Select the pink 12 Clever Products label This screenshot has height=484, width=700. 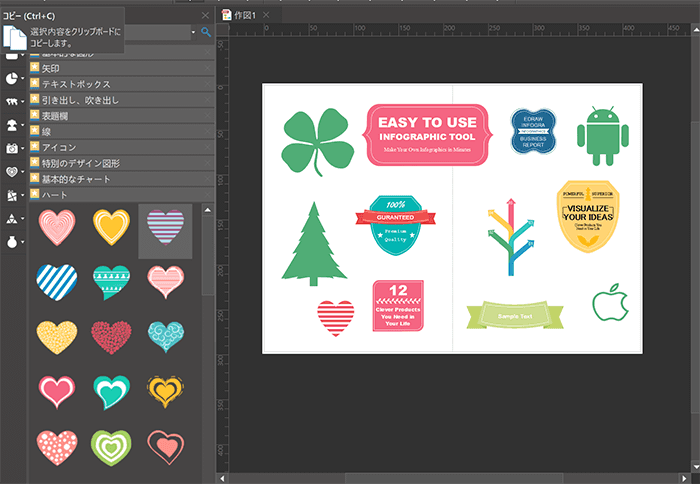[x=398, y=306]
